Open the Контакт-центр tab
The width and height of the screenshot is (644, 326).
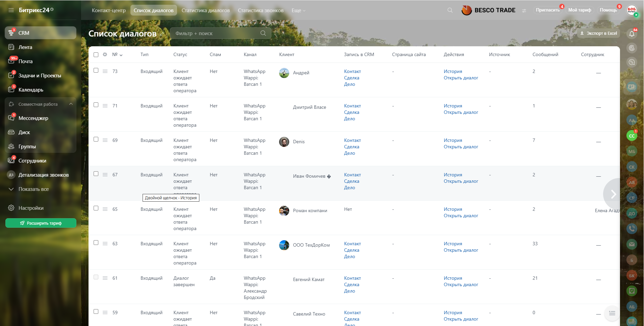[x=108, y=10]
